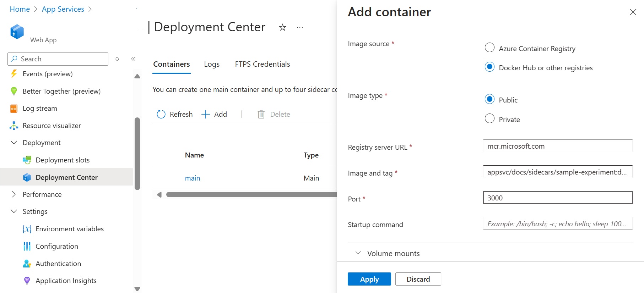Click the Log stream orange icon
This screenshot has width=644, height=293.
click(14, 109)
